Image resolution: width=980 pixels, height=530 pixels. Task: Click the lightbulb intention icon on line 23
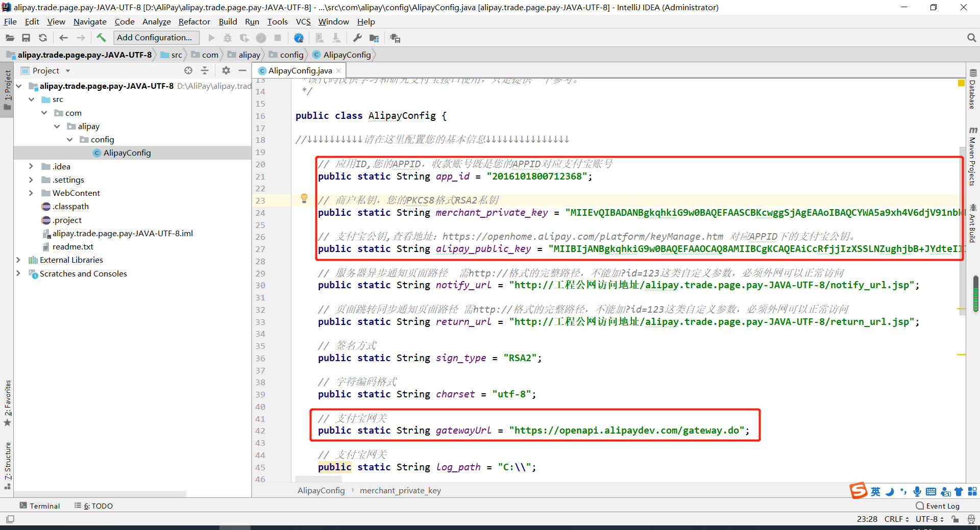click(x=304, y=199)
